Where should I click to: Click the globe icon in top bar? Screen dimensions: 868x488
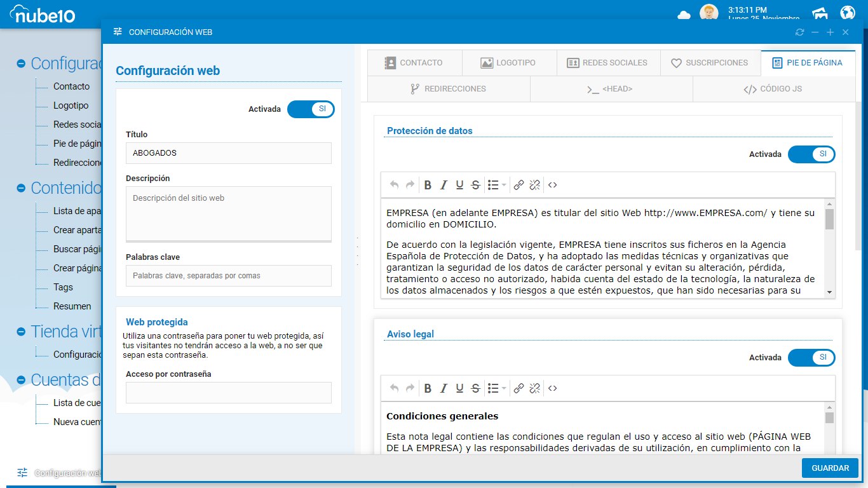point(848,13)
